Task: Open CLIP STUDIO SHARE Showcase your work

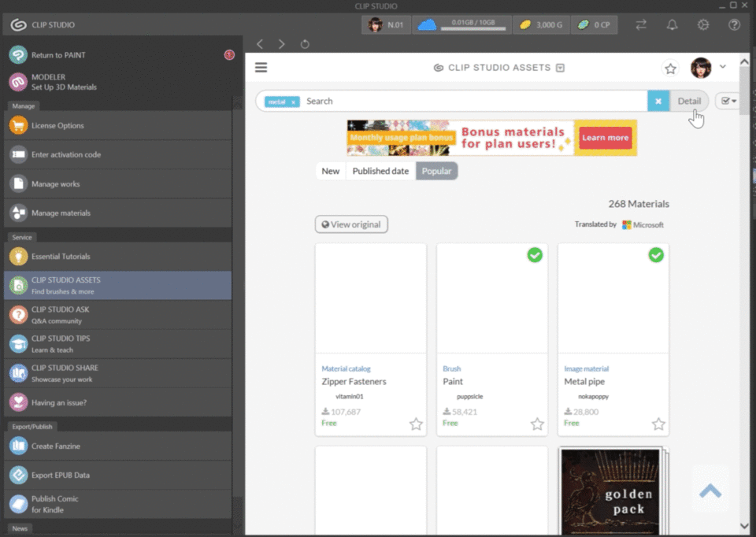Action: (x=117, y=373)
